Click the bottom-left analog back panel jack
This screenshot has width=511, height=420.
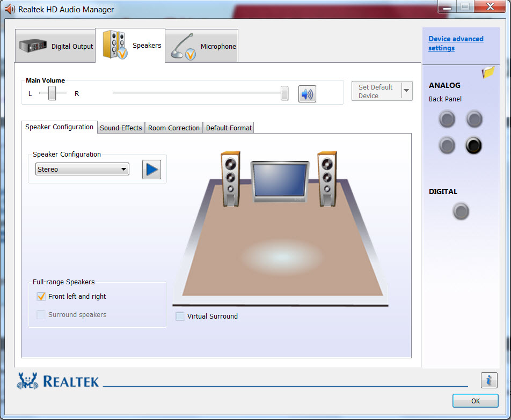coord(447,145)
